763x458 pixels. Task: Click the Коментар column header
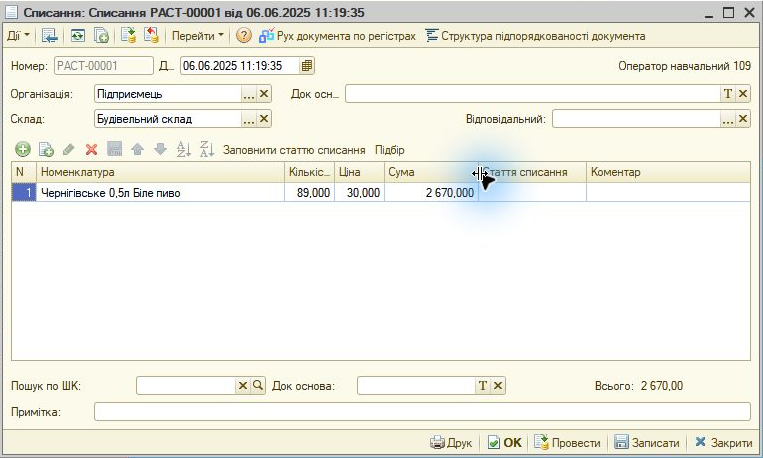[x=668, y=172]
